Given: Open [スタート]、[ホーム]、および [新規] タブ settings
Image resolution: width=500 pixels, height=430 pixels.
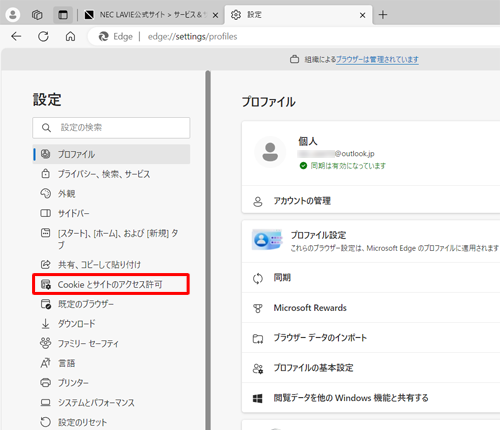Looking at the screenshot, I should 111,239.
